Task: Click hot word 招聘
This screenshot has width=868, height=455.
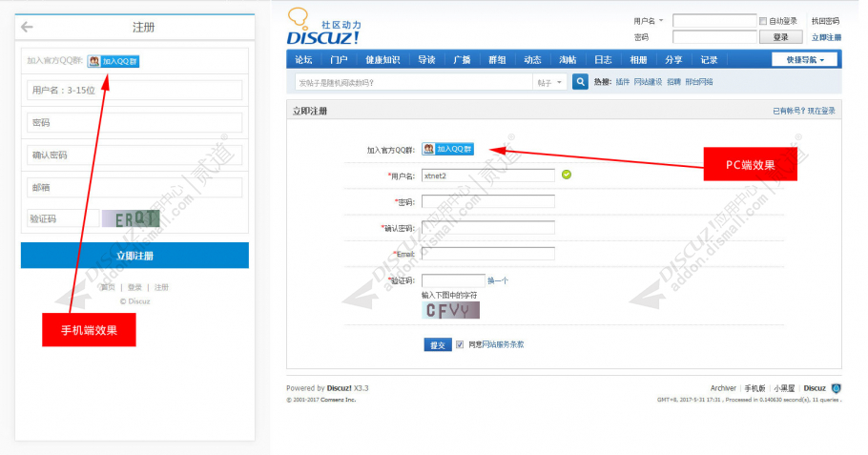Action: (673, 82)
